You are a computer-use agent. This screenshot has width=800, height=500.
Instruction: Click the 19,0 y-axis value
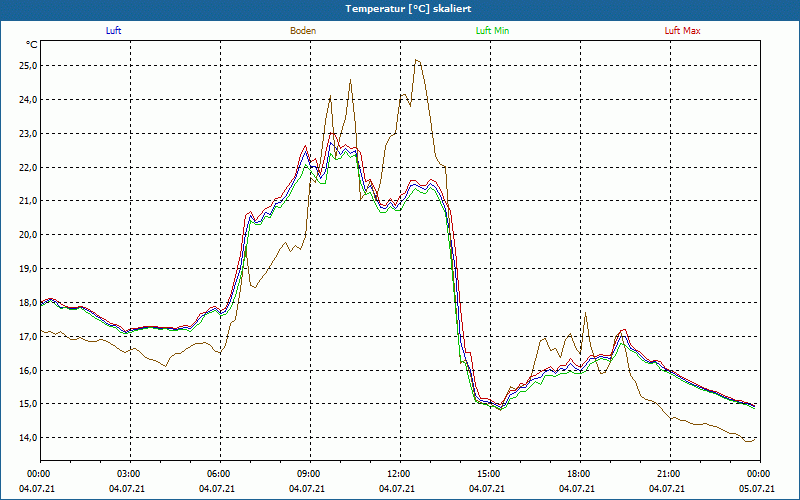28,268
